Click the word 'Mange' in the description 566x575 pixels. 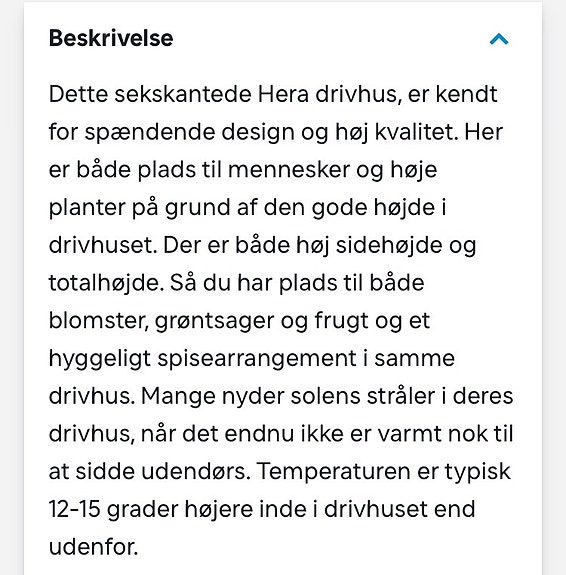click(x=176, y=397)
